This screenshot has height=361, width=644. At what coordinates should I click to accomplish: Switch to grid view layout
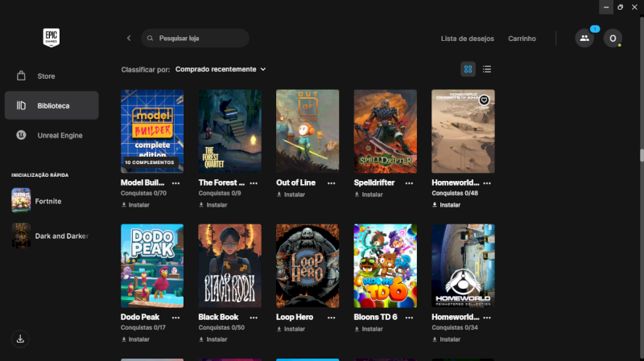[x=468, y=69]
